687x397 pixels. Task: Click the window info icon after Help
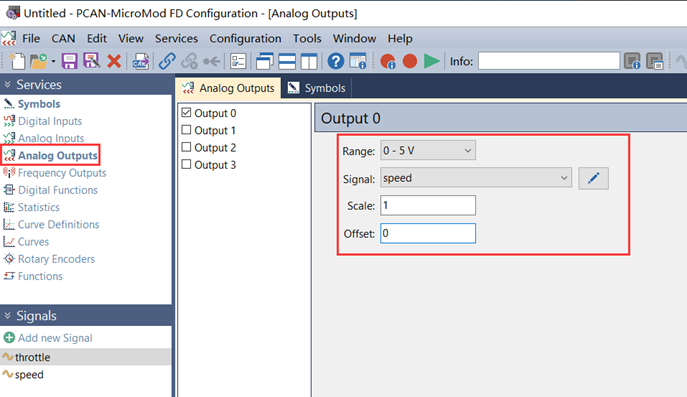pyautogui.click(x=358, y=61)
